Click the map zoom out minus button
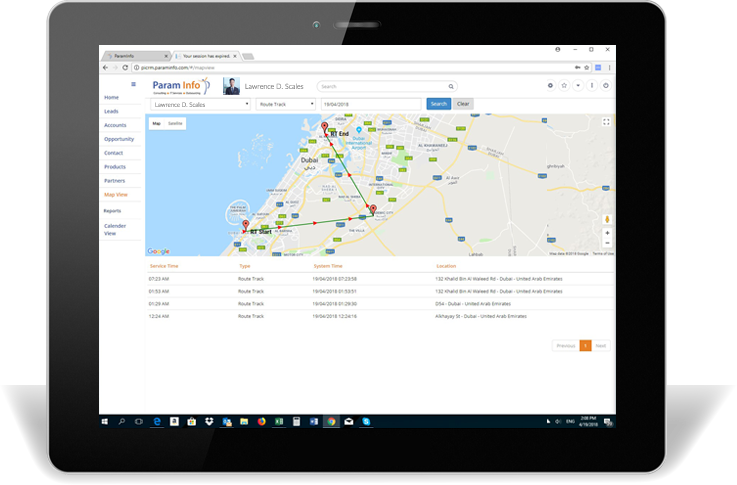Viewport: 737px width, 485px height. tap(607, 243)
